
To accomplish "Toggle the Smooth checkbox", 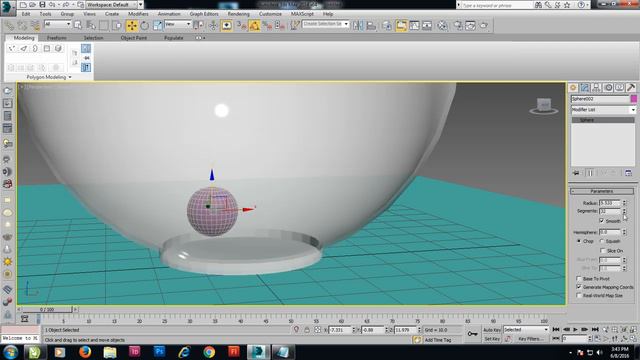I will tap(601, 220).
